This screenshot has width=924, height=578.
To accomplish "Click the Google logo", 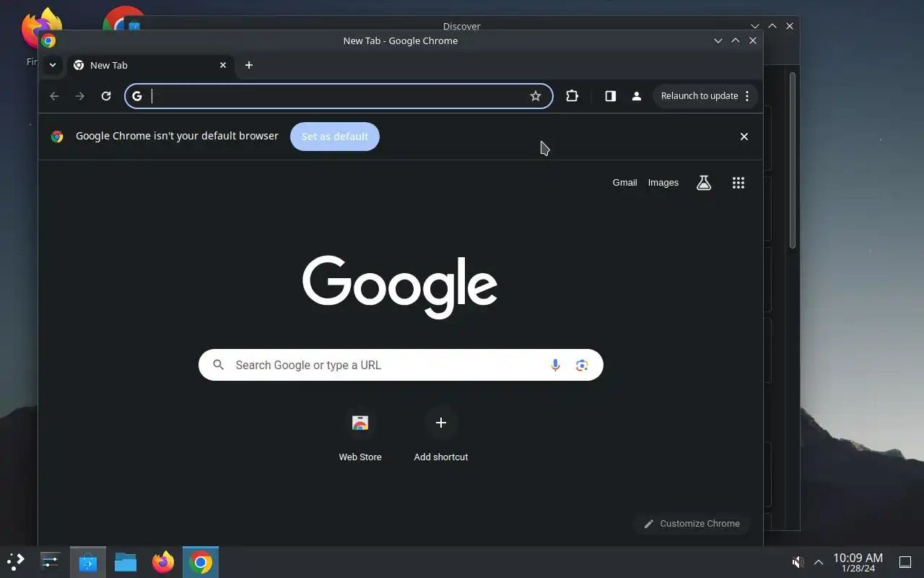I will coord(400,286).
